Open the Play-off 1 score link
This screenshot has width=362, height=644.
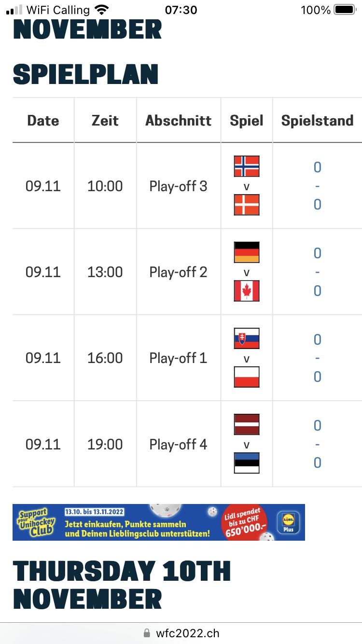pos(317,358)
